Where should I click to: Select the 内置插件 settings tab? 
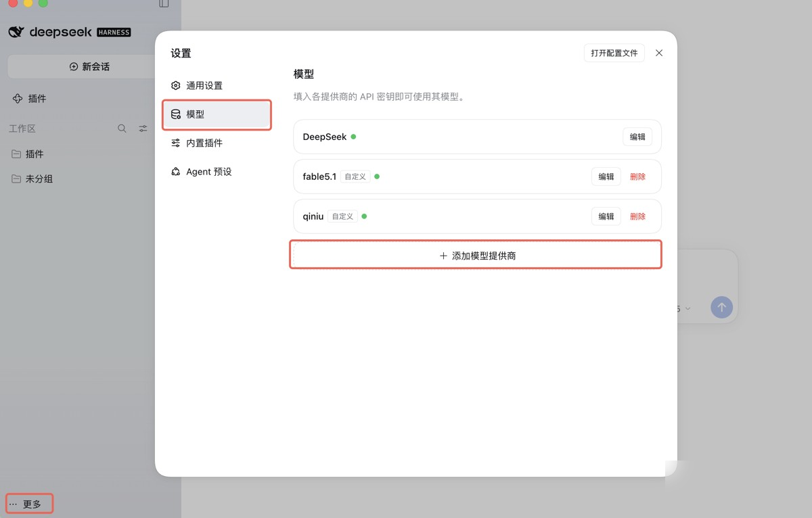(217, 143)
